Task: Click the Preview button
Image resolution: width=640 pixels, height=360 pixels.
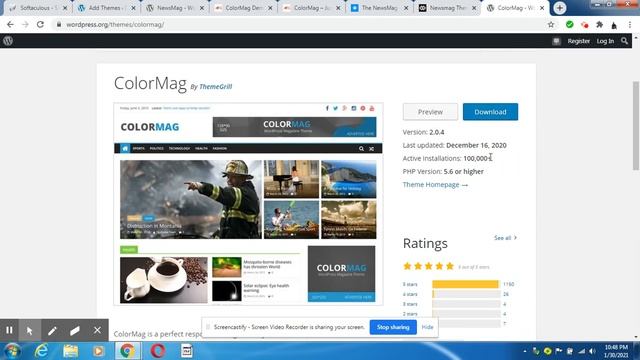Action: point(430,112)
